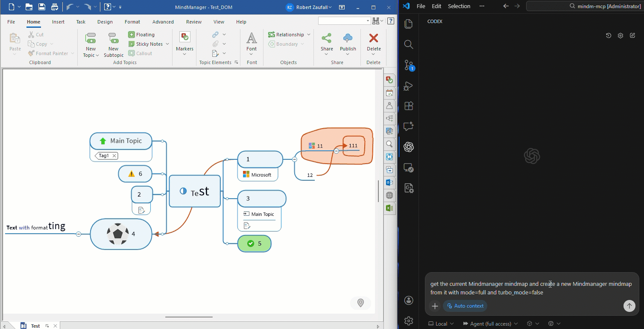Image resolution: width=644 pixels, height=329 pixels.
Task: Remove the Tag1 label from Main Topic
Action: 114,156
